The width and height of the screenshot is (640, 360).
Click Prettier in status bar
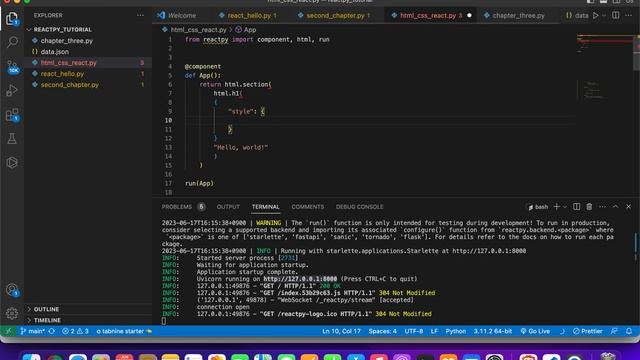tap(588, 331)
